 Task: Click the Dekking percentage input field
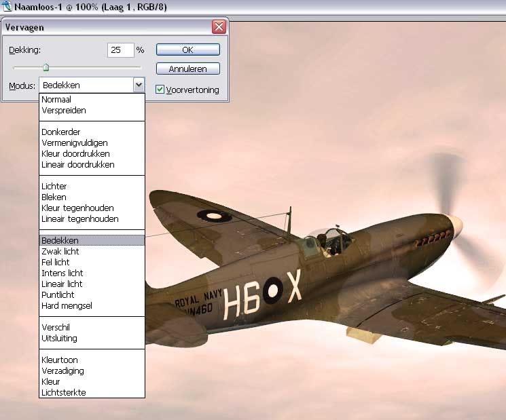point(120,50)
